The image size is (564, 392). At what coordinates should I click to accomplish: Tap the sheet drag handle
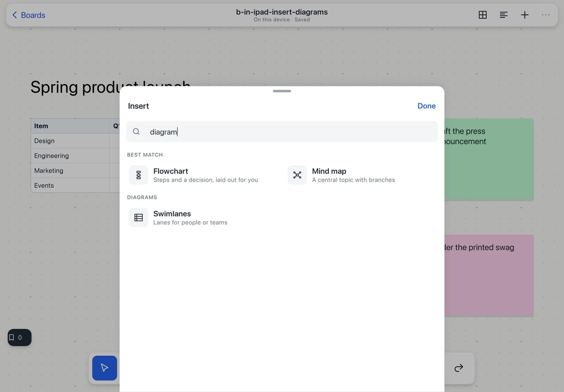(x=282, y=91)
